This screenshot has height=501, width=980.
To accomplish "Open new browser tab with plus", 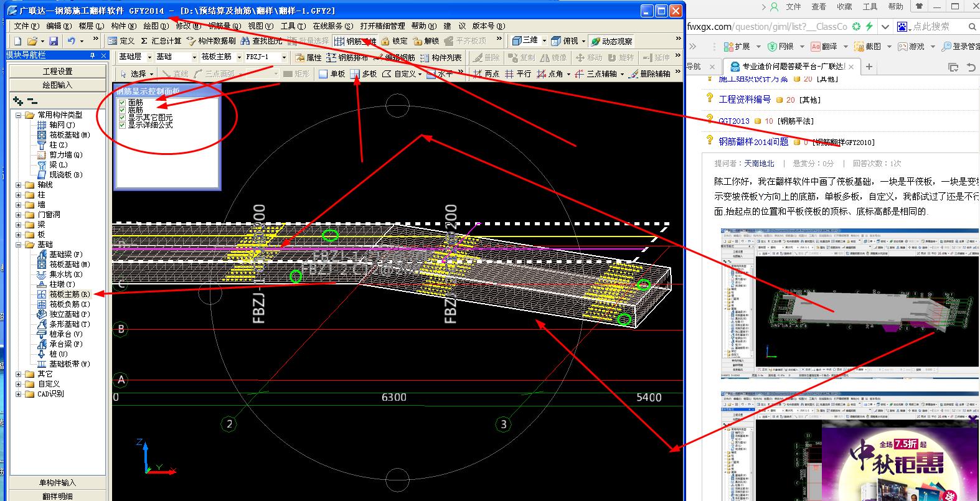I will (869, 67).
